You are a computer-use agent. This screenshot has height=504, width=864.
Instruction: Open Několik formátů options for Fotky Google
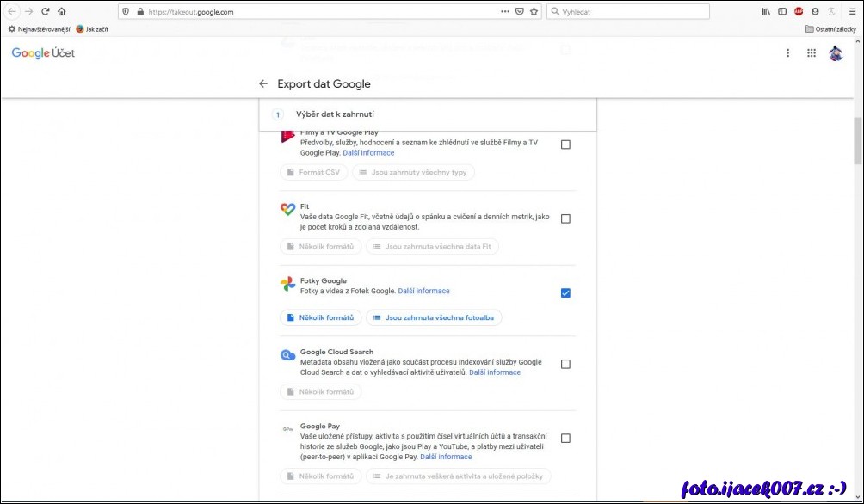(x=320, y=317)
